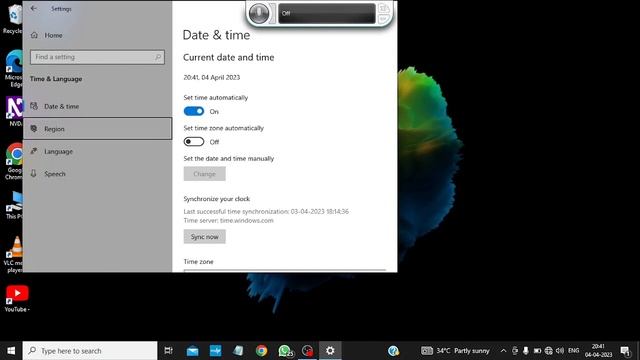Image resolution: width=640 pixels, height=360 pixels.
Task: Go back using the Settings back arrow
Action: pos(34,9)
